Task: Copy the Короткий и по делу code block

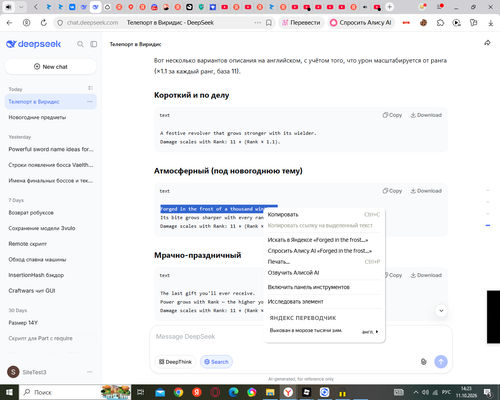Action: coord(392,115)
